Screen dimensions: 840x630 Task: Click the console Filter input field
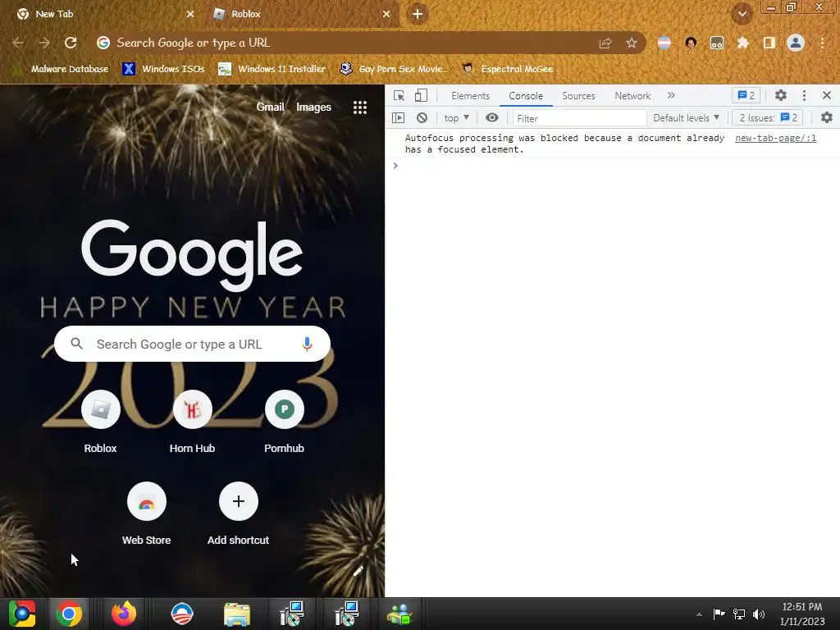click(x=580, y=118)
